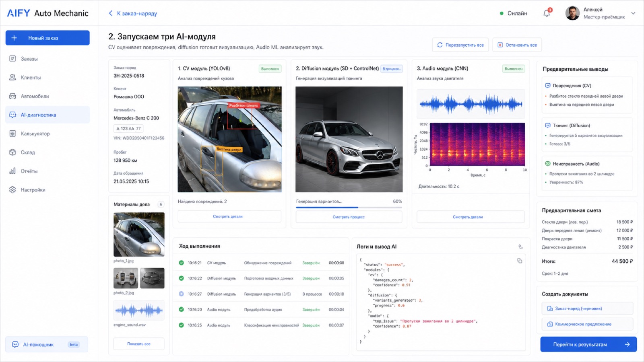Click the generated Mercedes tuning image
This screenshot has width=644, height=362.
click(x=349, y=139)
